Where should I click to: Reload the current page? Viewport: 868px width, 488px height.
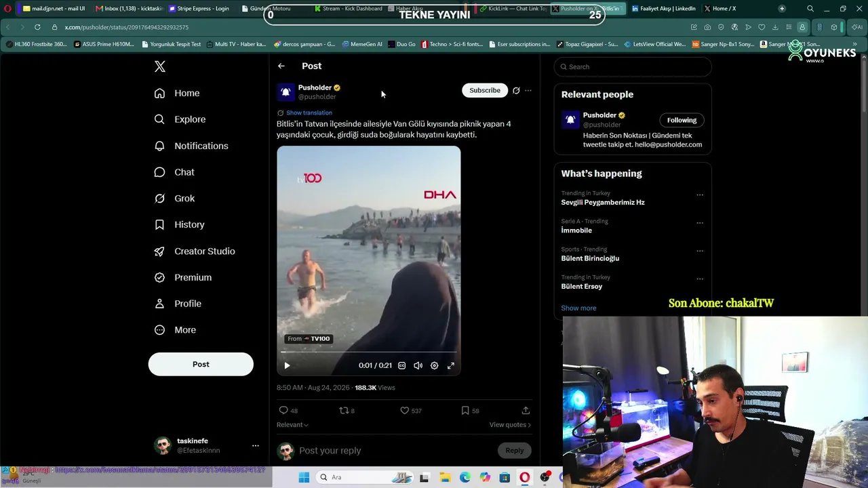37,27
